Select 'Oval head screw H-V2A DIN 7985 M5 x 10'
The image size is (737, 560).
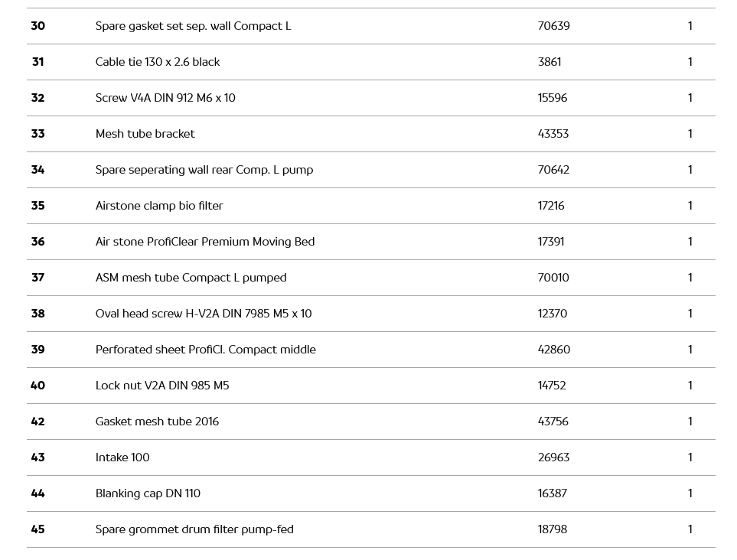(x=204, y=314)
